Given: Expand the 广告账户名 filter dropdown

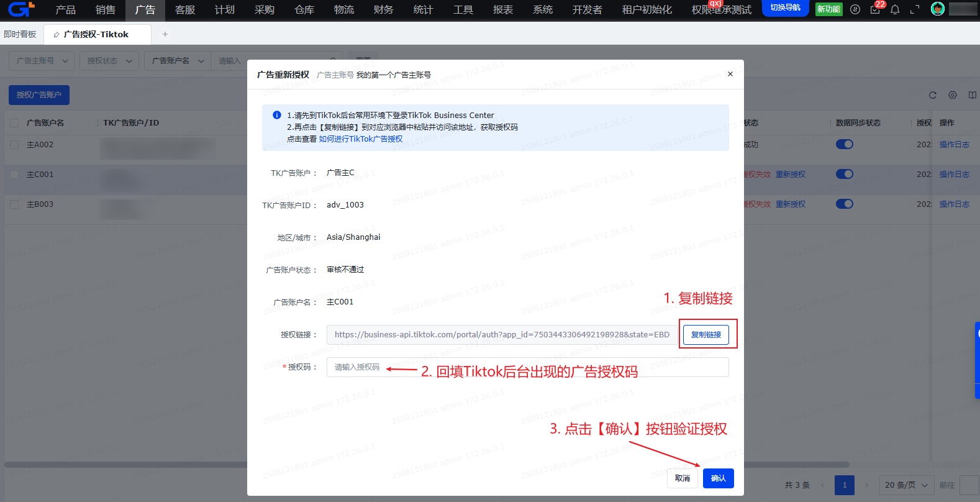Looking at the screenshot, I should tap(178, 61).
